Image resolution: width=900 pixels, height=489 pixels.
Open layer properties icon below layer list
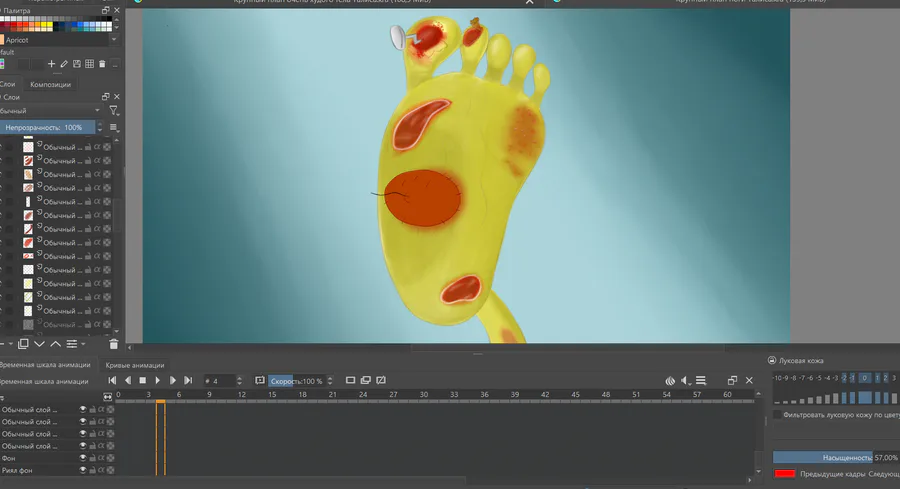(x=71, y=344)
